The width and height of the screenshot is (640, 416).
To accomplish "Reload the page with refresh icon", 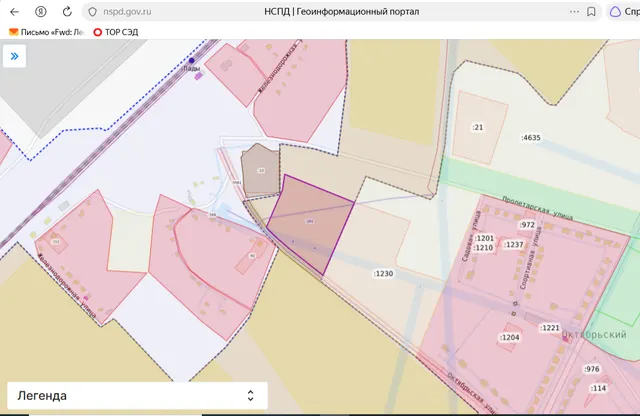I will 67,12.
